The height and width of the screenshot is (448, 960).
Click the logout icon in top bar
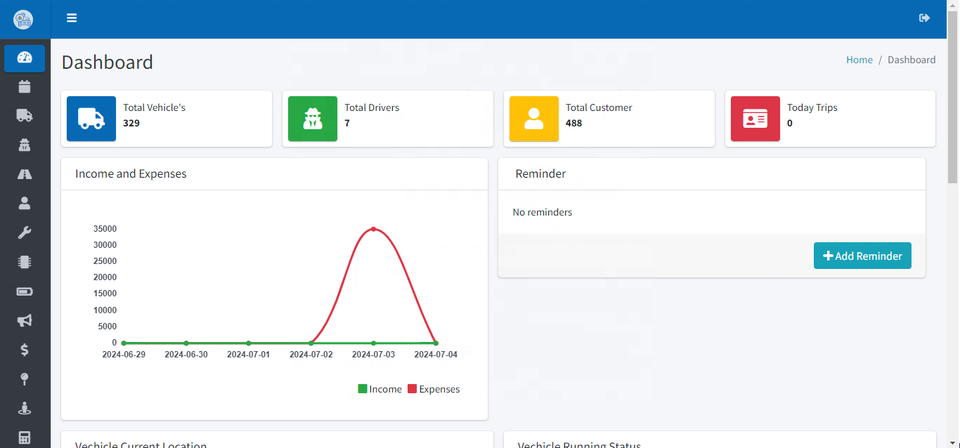click(924, 18)
